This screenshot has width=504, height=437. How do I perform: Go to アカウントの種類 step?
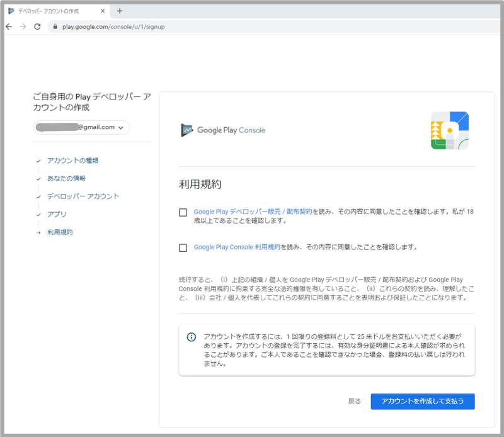coord(72,161)
